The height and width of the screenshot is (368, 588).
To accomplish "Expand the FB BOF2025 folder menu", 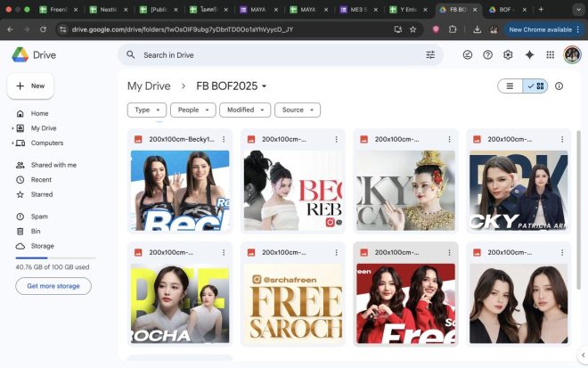I will click(264, 86).
